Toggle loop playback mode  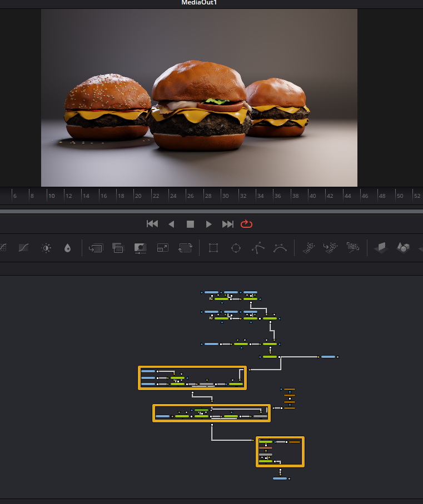click(246, 224)
